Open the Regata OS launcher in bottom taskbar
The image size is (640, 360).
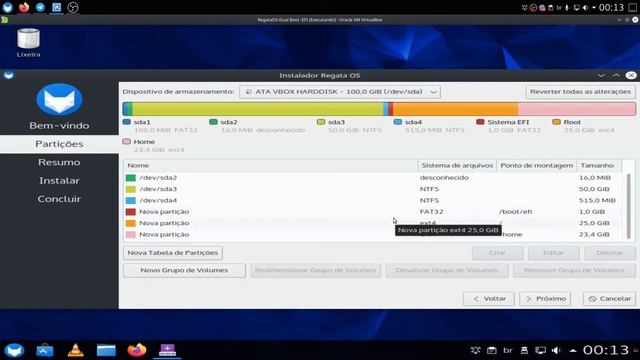[x=14, y=350]
